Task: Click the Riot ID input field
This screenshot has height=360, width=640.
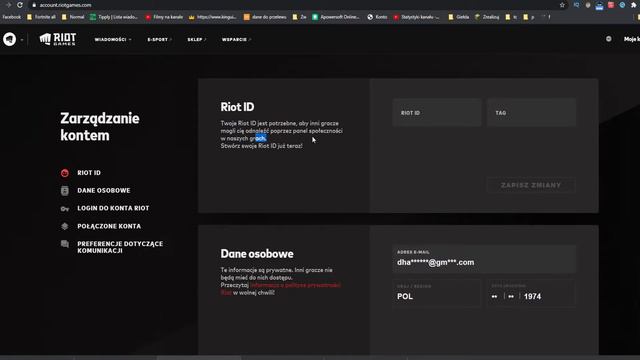Action: (x=437, y=113)
